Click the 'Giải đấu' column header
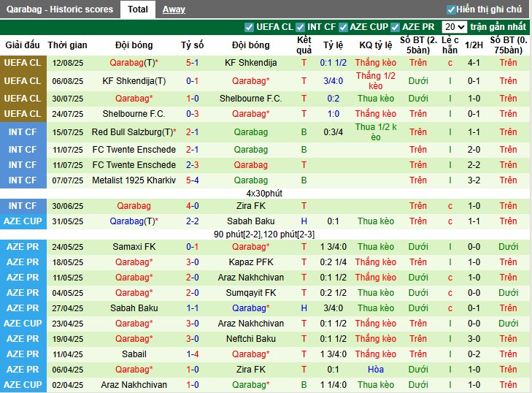 coord(23,45)
